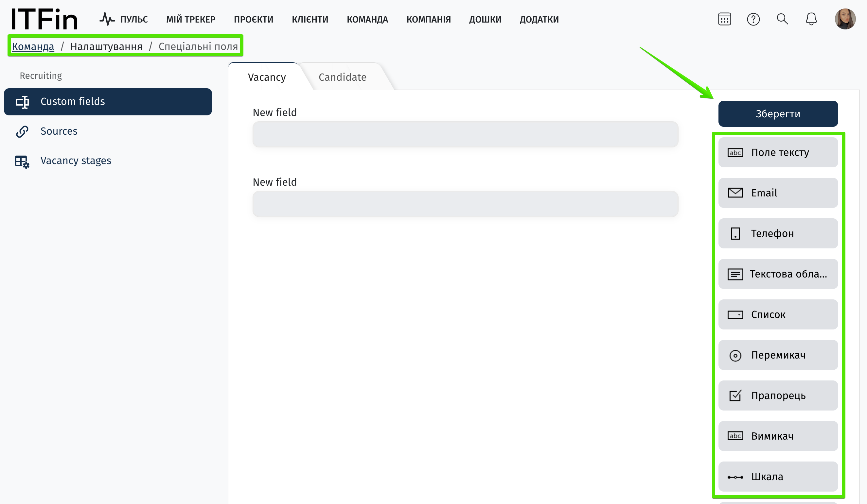The image size is (867, 504).
Task: Open the ПРОЄКТИ menu
Action: point(254,19)
